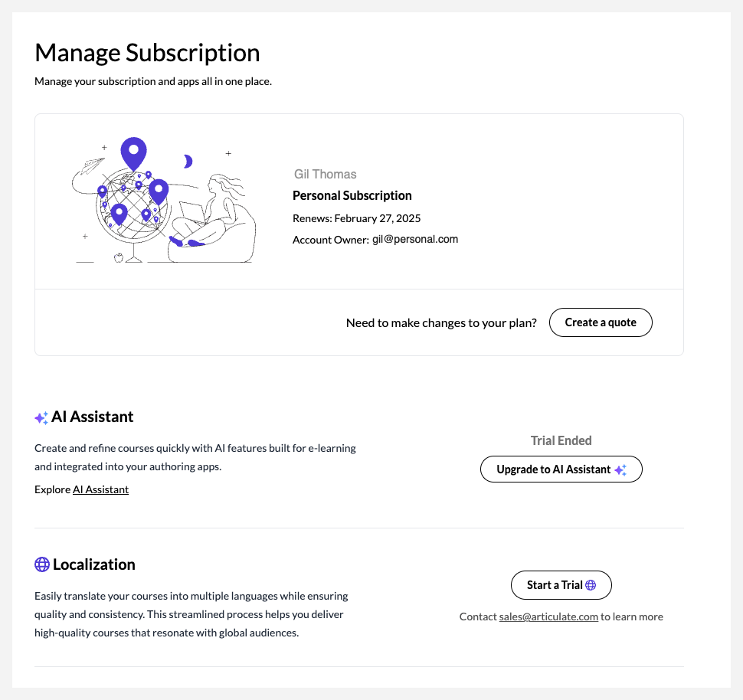This screenshot has width=743, height=700.
Task: Click the Manage Subscription page heading
Action: (147, 53)
